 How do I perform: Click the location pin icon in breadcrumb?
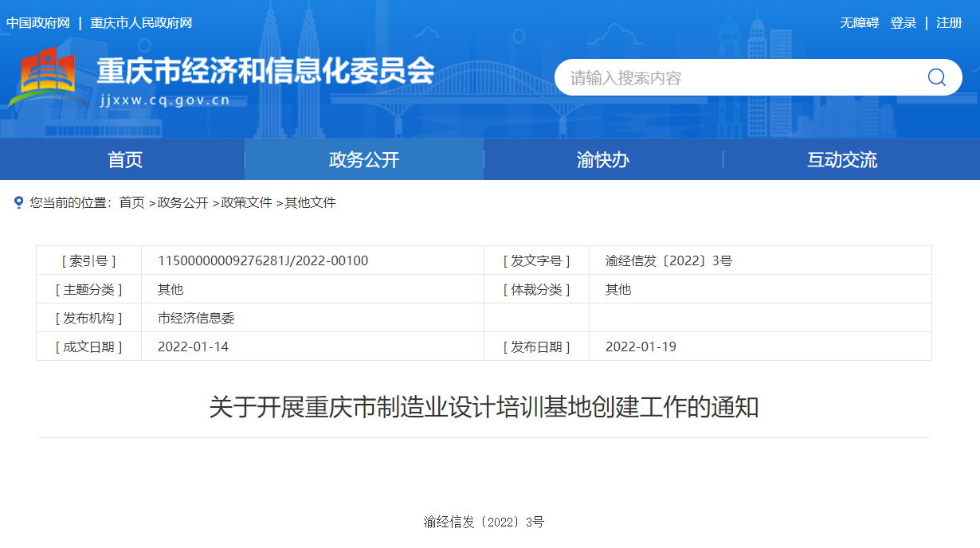pos(19,203)
